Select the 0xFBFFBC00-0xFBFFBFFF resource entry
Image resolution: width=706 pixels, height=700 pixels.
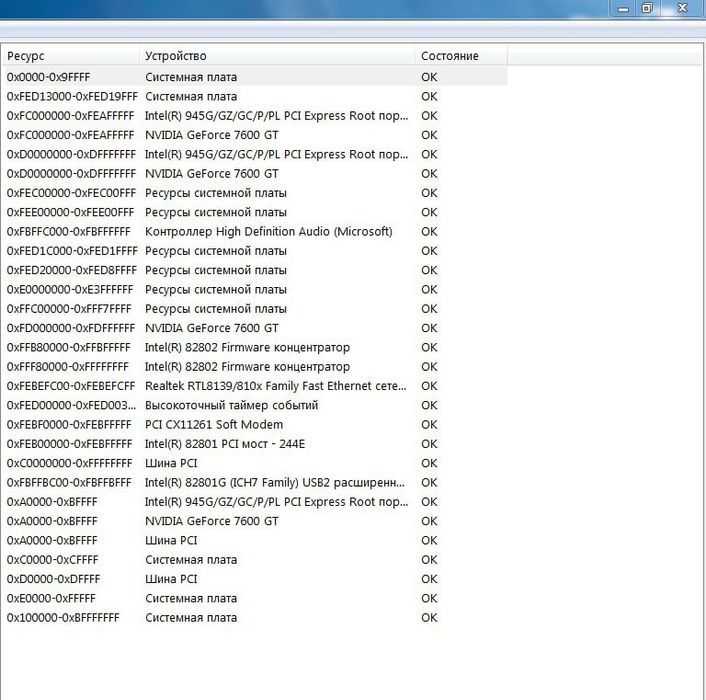[69, 483]
